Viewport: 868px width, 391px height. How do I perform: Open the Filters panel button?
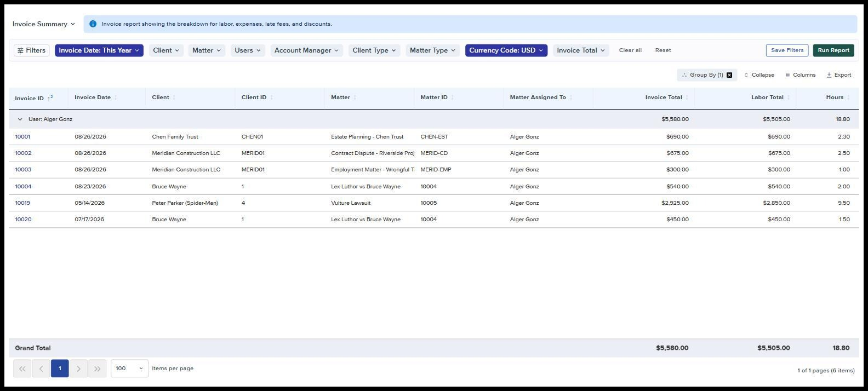(32, 50)
